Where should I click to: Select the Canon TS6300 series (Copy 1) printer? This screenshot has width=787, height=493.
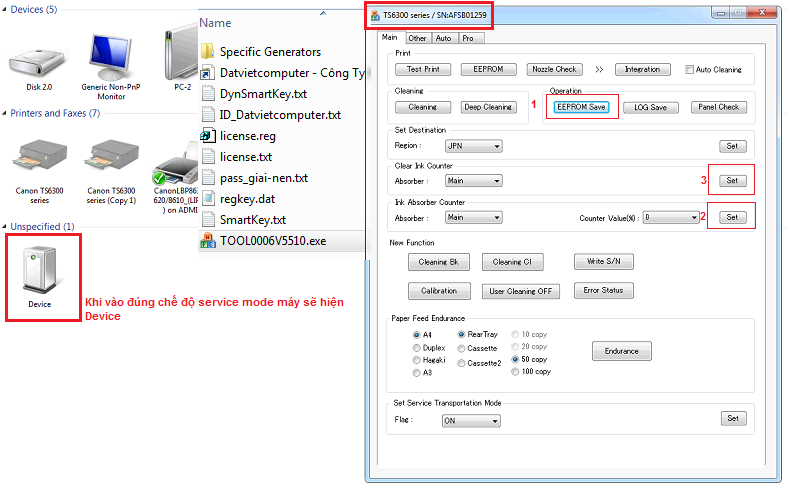(111, 154)
